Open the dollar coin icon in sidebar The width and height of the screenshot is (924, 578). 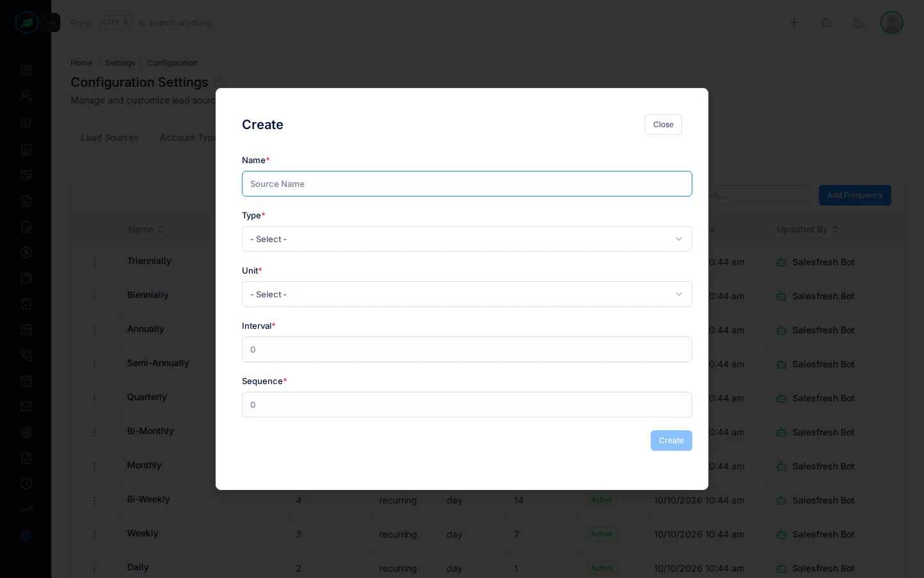(26, 252)
